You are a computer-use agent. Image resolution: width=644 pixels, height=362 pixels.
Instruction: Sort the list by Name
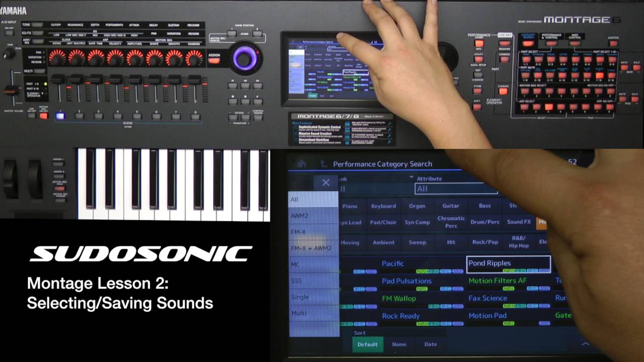point(399,344)
